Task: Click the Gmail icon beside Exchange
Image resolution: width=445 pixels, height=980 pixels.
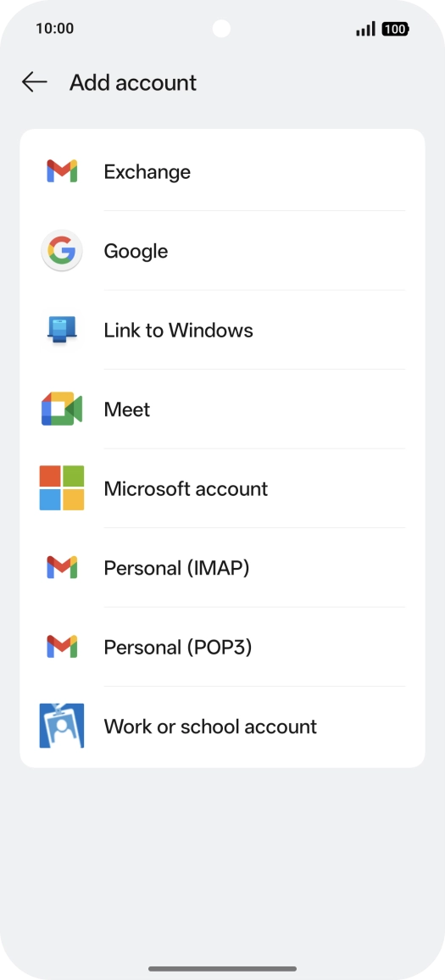Action: (62, 171)
